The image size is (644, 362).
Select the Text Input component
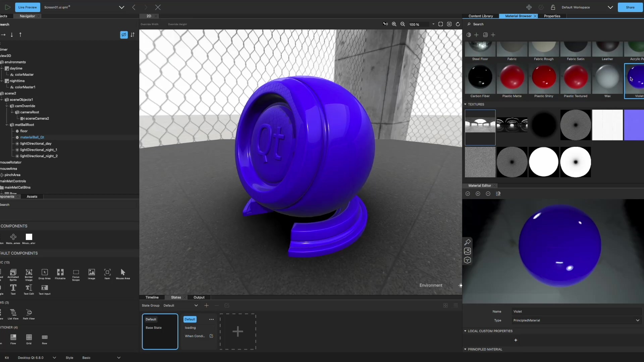(x=45, y=290)
